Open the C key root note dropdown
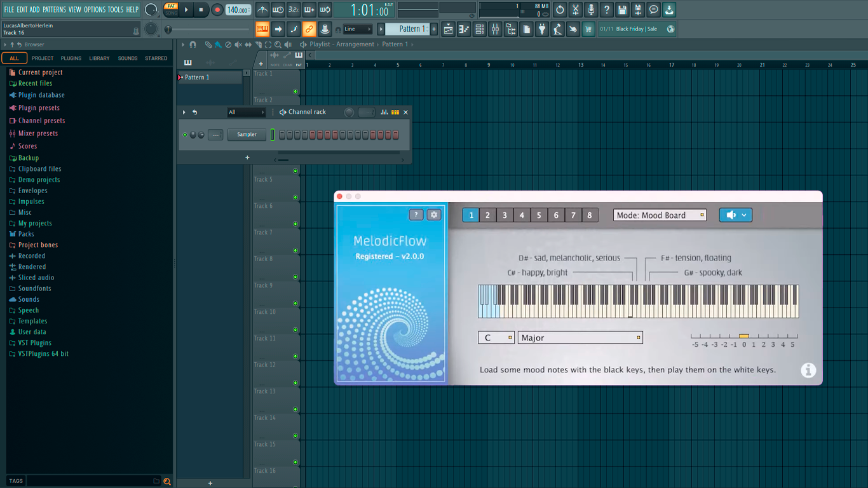The height and width of the screenshot is (488, 868). coord(496,337)
